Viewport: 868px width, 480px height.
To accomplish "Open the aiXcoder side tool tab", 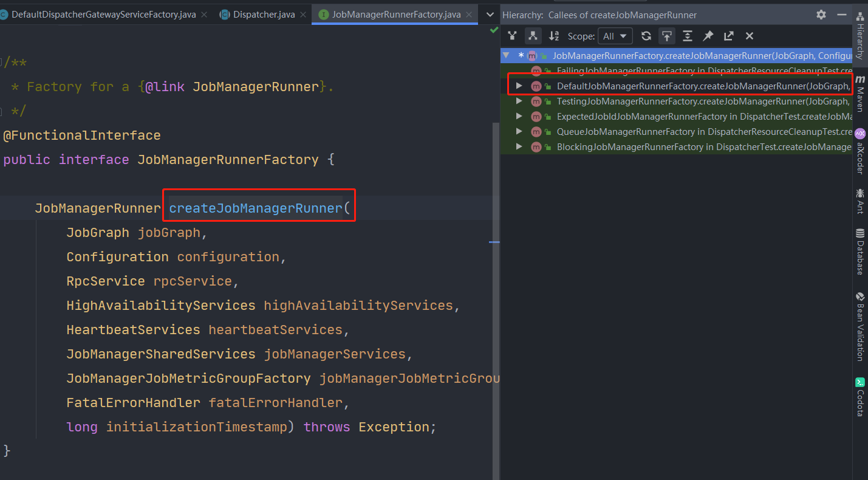I will pos(860,151).
